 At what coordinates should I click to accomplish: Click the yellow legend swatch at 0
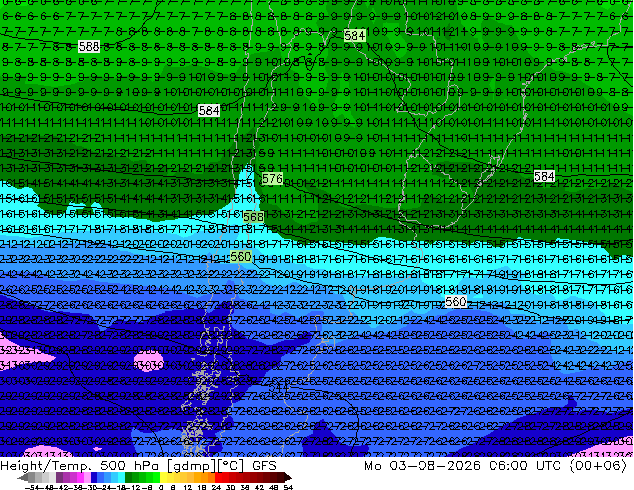click(x=163, y=478)
